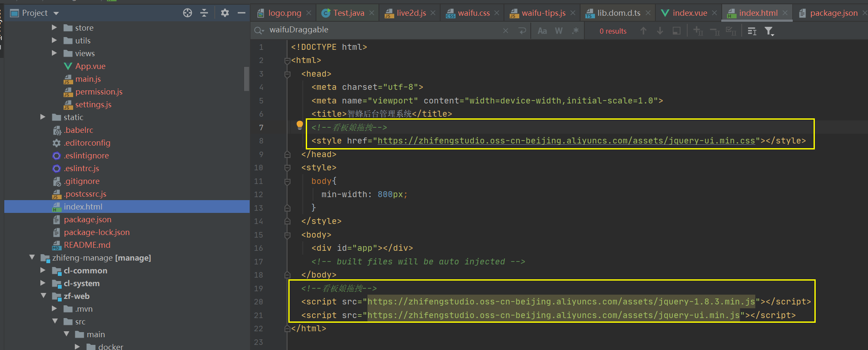Expand the .mvn folder
868x350 pixels.
[x=54, y=309]
